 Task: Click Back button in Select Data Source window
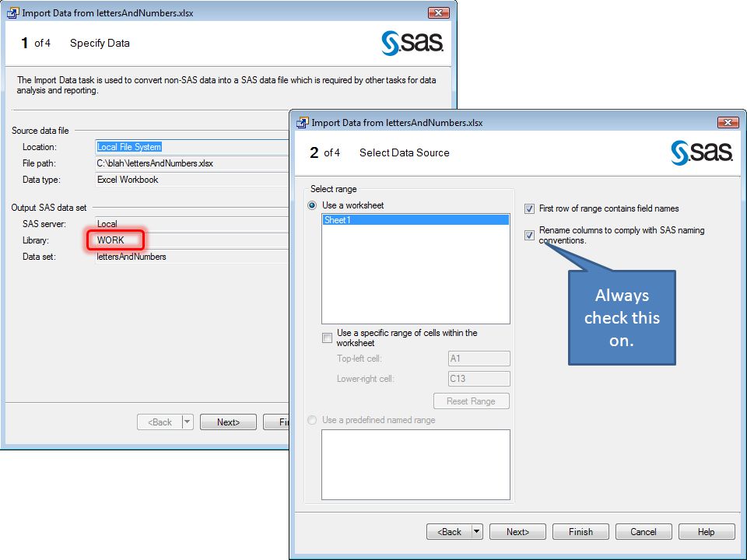[449, 531]
